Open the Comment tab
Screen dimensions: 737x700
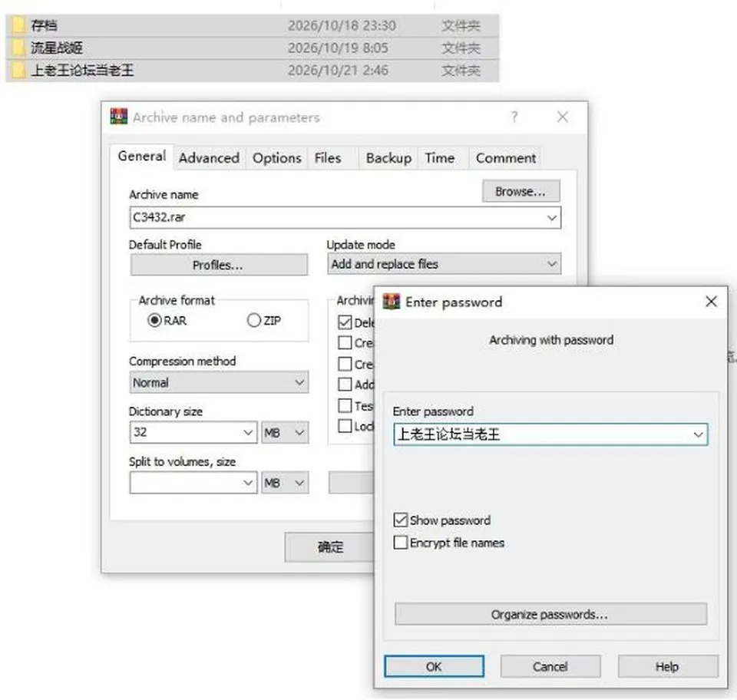(506, 158)
